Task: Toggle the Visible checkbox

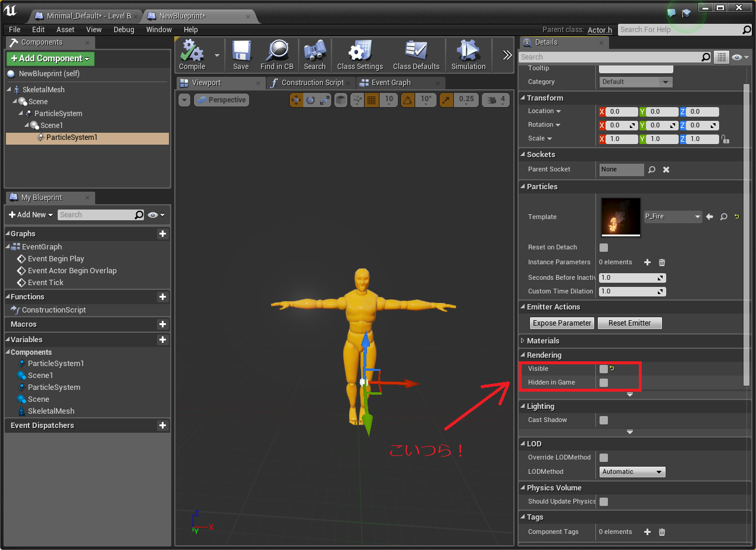Action: tap(604, 369)
